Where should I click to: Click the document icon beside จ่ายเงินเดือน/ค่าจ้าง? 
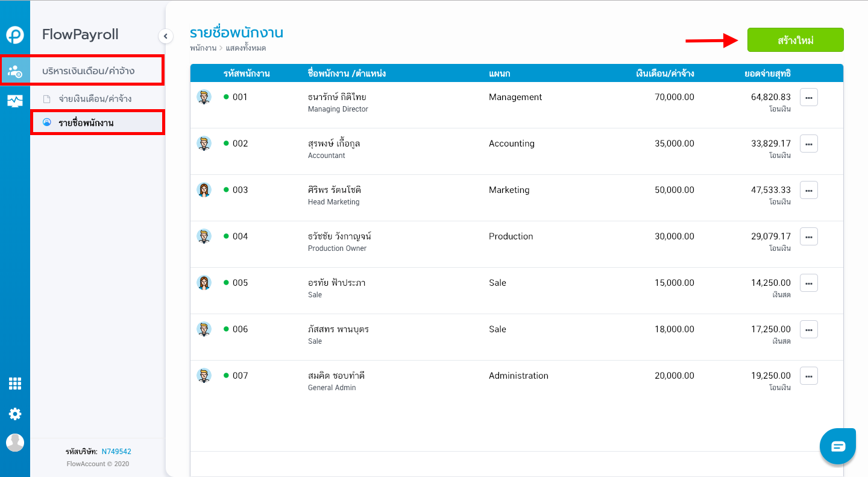pos(46,99)
